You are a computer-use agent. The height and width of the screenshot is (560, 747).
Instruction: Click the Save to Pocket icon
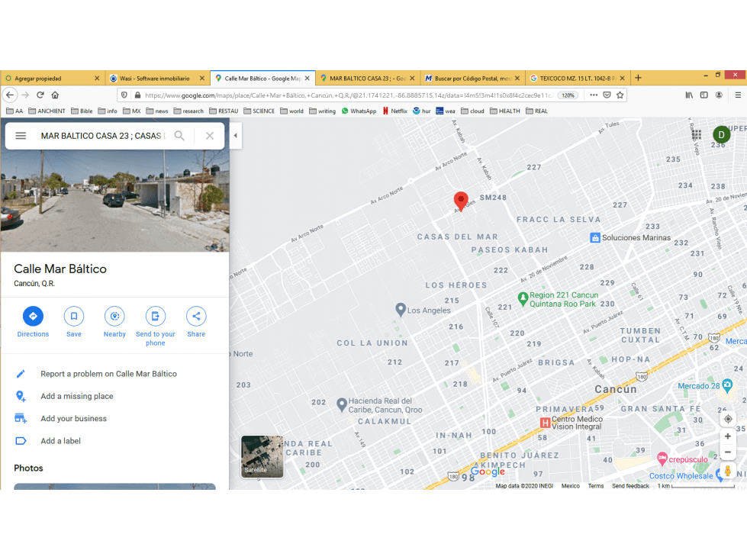[x=607, y=95]
